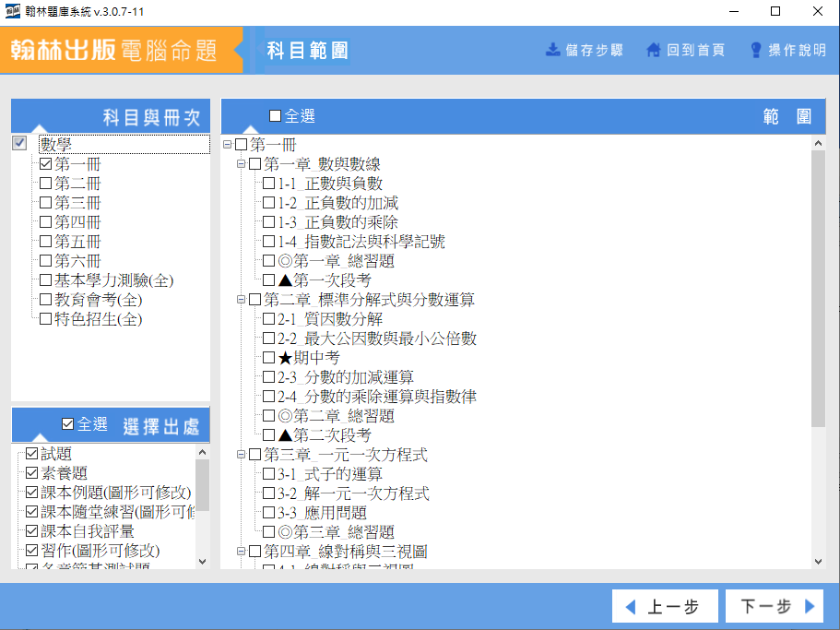Click the 操作說明 lightbulb icon

(x=756, y=50)
